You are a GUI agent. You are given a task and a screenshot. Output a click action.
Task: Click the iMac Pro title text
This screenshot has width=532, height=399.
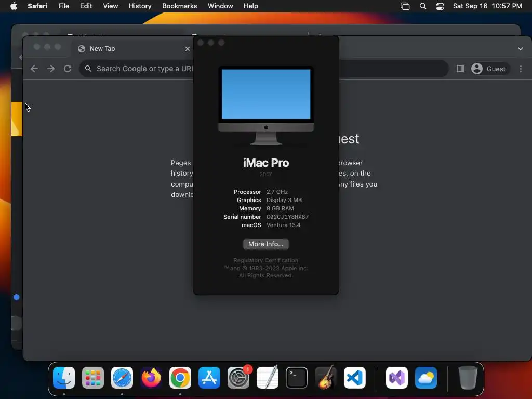tap(266, 163)
